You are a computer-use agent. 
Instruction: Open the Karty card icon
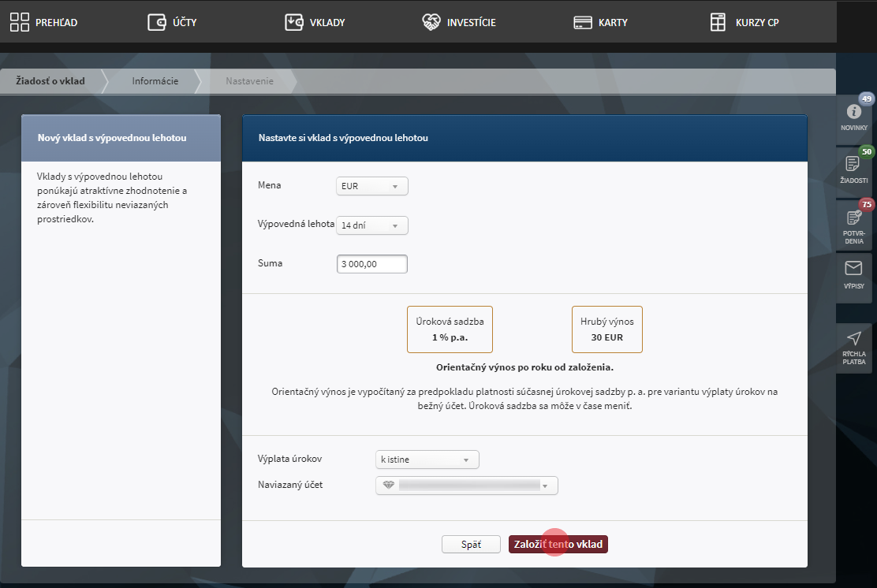(x=583, y=22)
